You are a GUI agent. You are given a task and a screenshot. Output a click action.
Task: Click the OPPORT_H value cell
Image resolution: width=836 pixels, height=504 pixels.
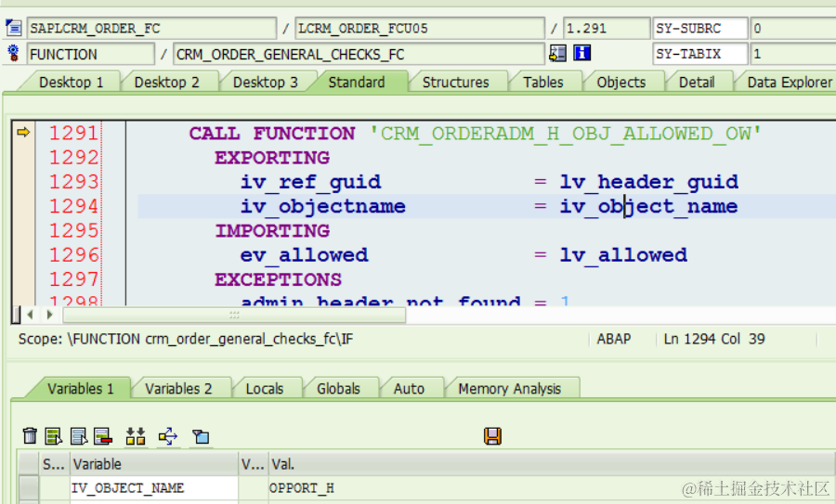point(552,487)
